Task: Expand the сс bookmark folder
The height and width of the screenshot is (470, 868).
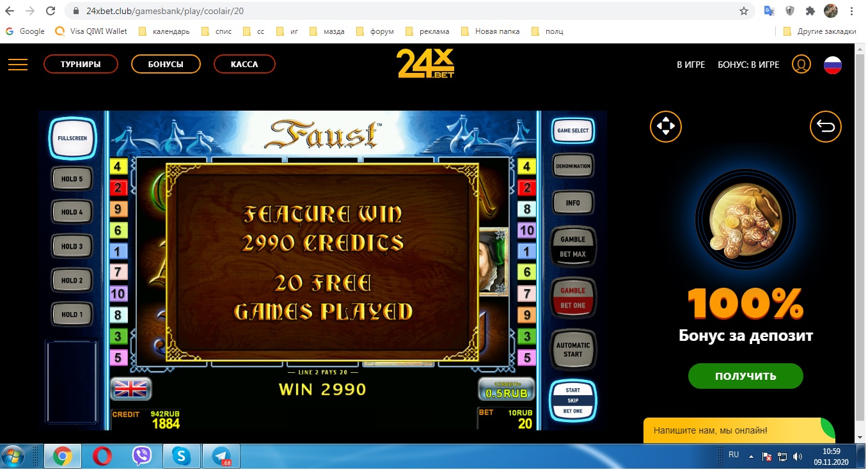Action: [x=254, y=31]
